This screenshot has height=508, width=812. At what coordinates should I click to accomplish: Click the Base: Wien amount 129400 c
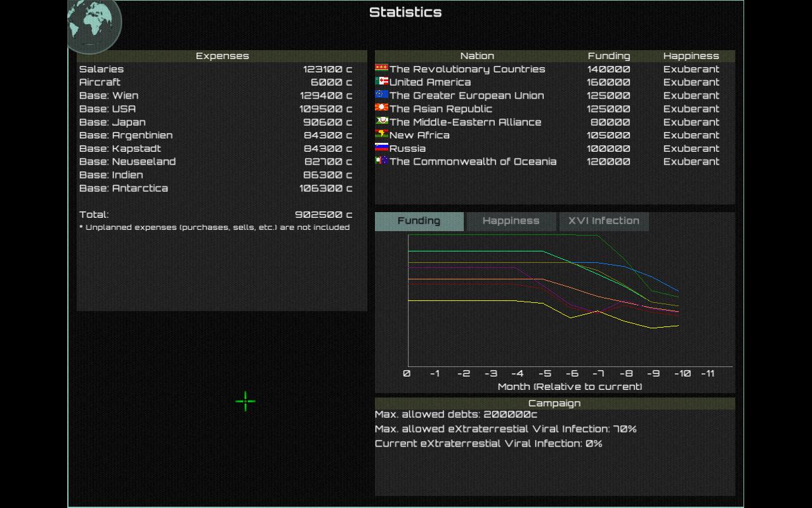point(326,95)
